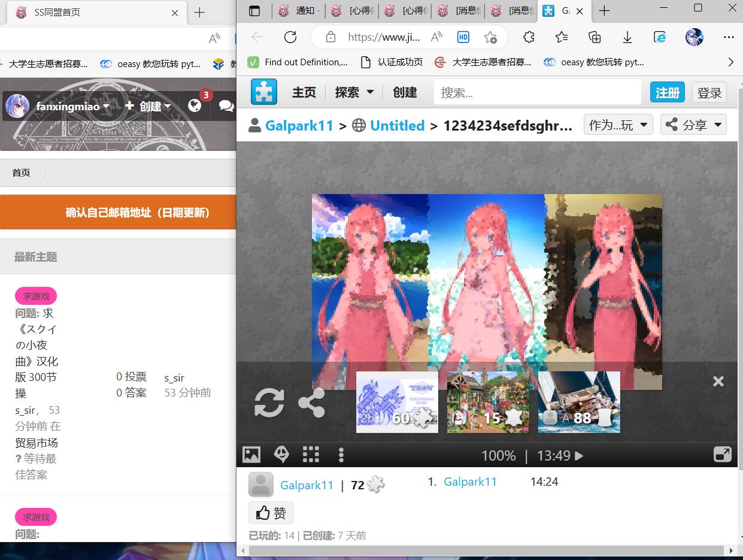743x560 pixels.
Task: Switch to the first [心得 tab
Action: 352,11
